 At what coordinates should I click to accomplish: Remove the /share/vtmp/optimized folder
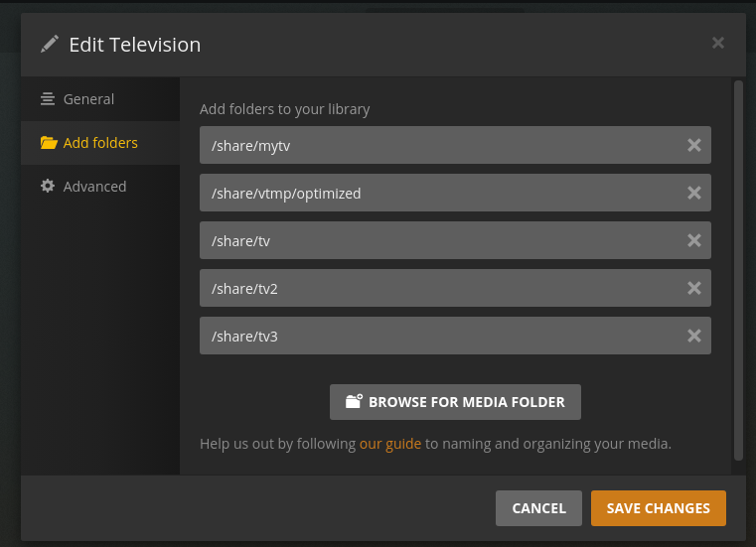coord(694,193)
